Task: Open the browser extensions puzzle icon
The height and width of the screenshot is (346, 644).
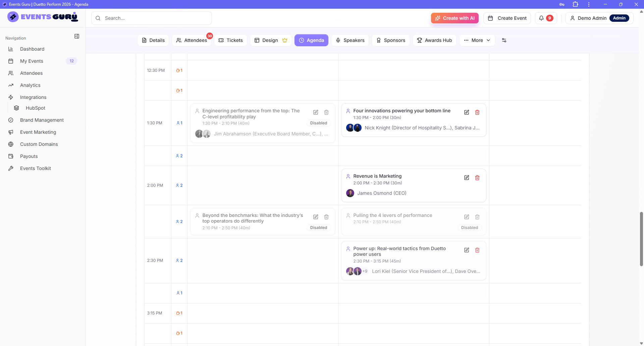Action: (x=576, y=4)
